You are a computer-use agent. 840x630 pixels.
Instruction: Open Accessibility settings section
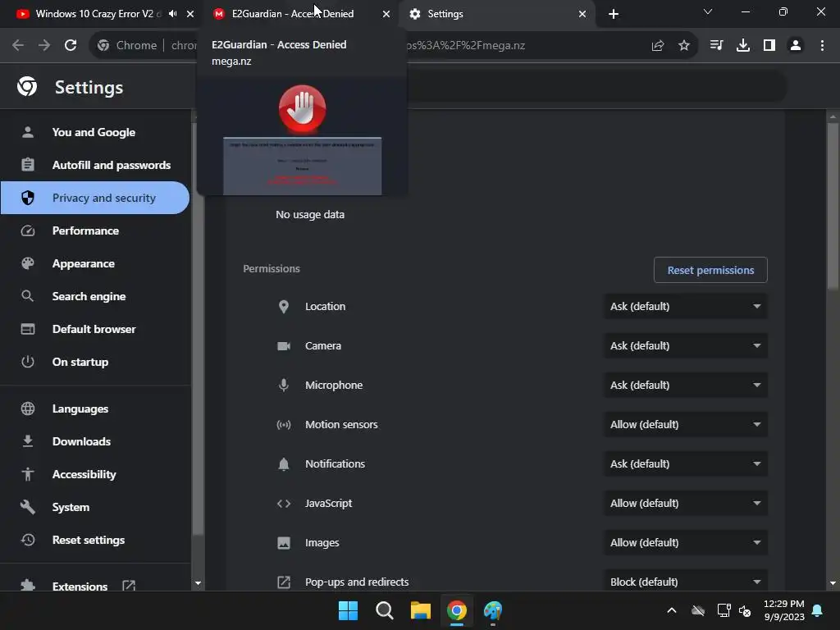(x=94, y=474)
